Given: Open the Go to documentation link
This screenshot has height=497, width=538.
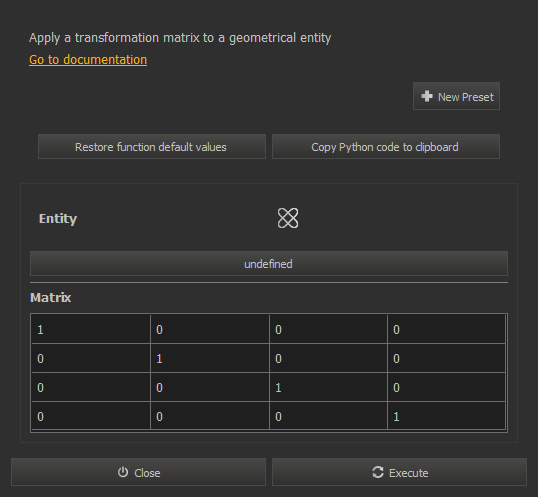Looking at the screenshot, I should coord(88,60).
